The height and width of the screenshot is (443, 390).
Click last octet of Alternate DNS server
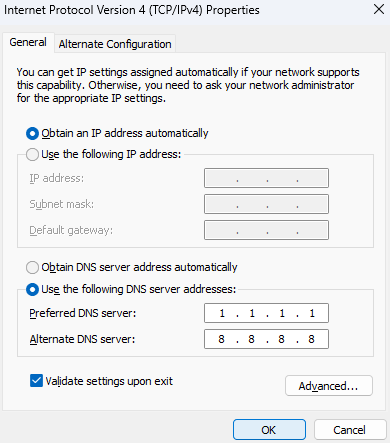(x=311, y=339)
